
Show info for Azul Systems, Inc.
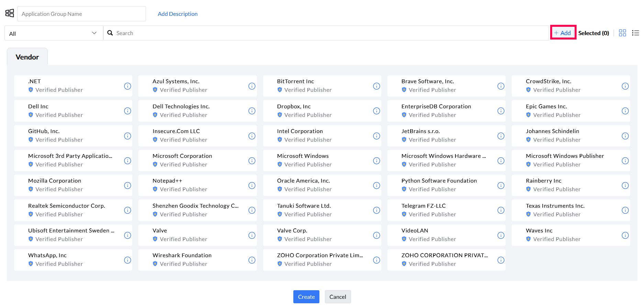[x=252, y=86]
